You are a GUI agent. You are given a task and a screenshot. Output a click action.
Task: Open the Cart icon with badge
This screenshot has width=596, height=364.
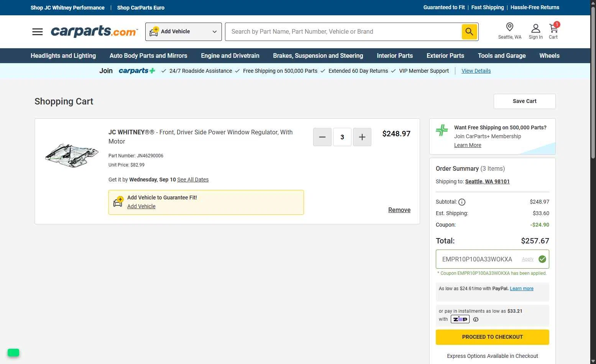tap(553, 31)
